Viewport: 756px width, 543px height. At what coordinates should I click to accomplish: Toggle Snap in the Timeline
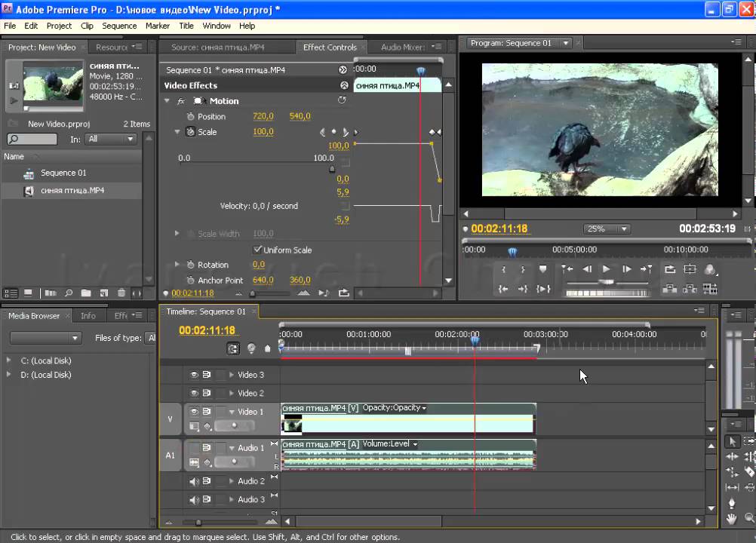233,348
